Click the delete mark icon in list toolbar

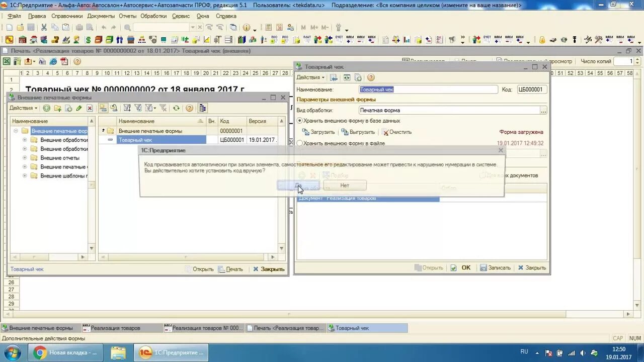tap(90, 108)
